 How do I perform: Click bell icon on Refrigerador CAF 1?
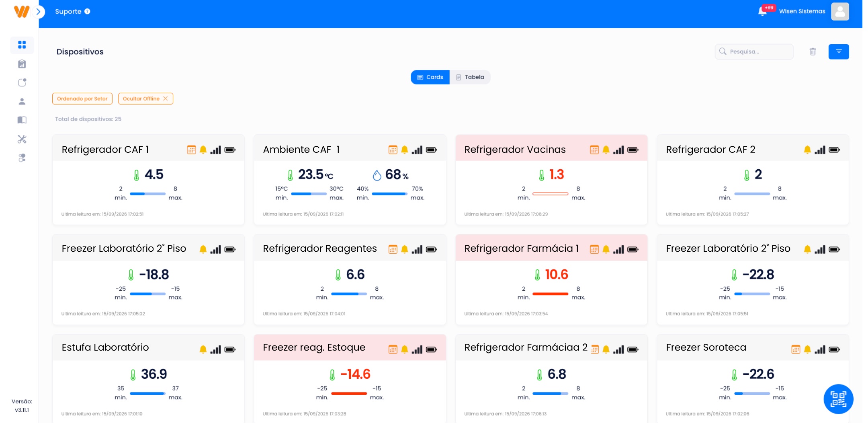pos(203,150)
